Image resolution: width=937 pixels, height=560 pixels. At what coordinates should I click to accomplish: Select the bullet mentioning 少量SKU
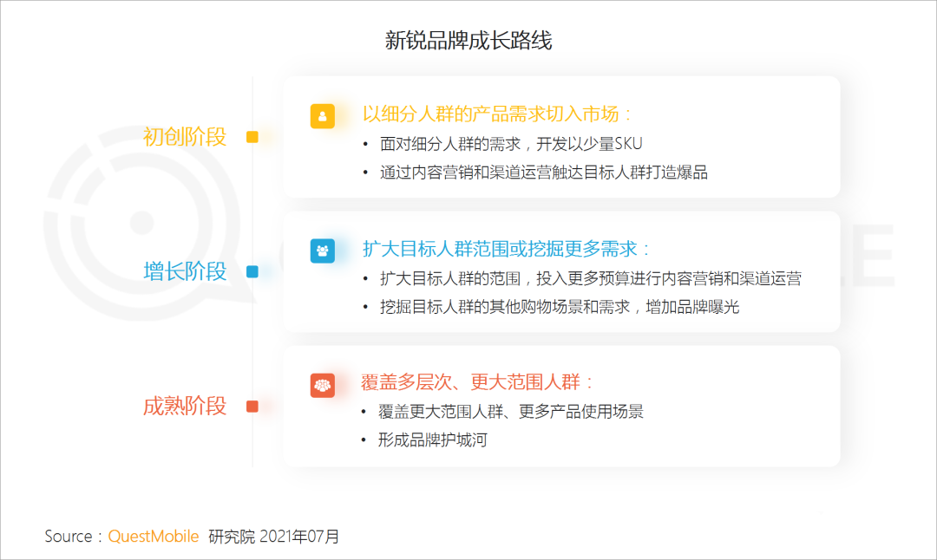[510, 145]
